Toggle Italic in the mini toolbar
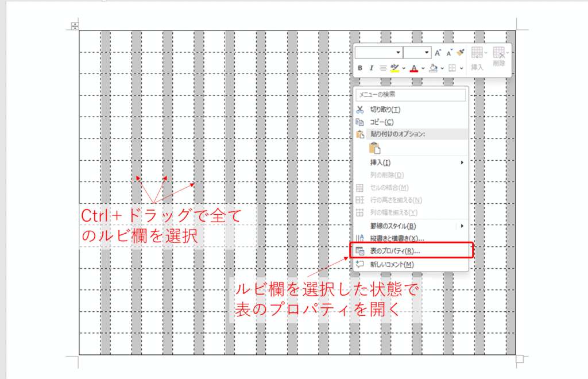The height and width of the screenshot is (379, 588). [x=372, y=68]
